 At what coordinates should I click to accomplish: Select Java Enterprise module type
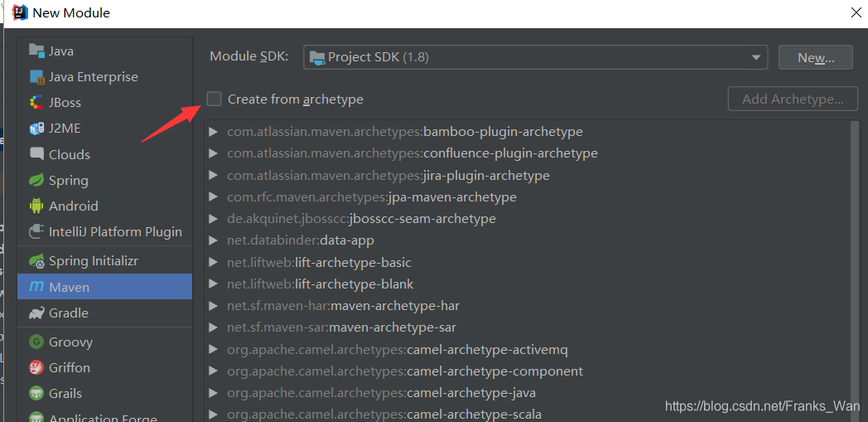coord(104,77)
